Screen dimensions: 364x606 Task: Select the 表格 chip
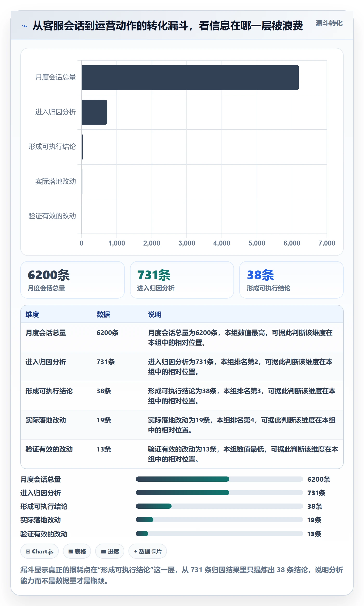(77, 551)
